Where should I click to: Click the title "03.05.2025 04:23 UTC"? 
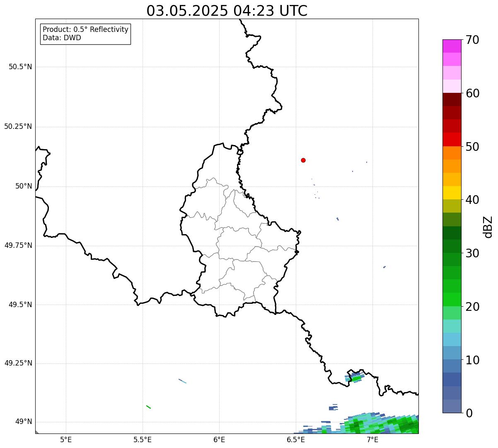[227, 10]
